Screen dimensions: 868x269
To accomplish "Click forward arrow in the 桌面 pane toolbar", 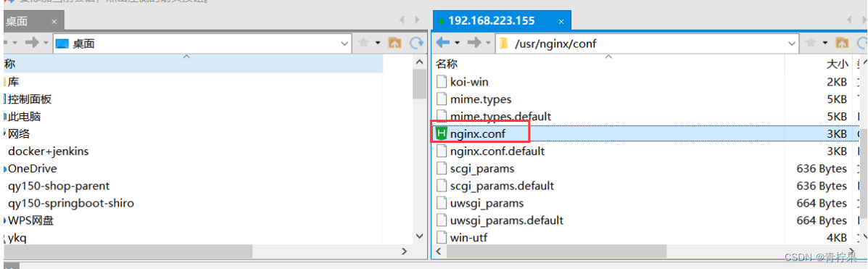I will (x=32, y=43).
